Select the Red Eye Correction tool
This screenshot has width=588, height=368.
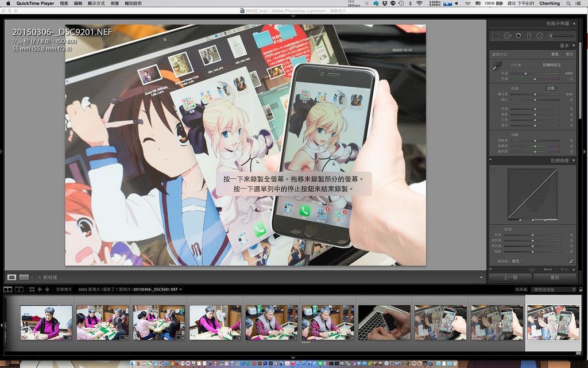pos(519,36)
